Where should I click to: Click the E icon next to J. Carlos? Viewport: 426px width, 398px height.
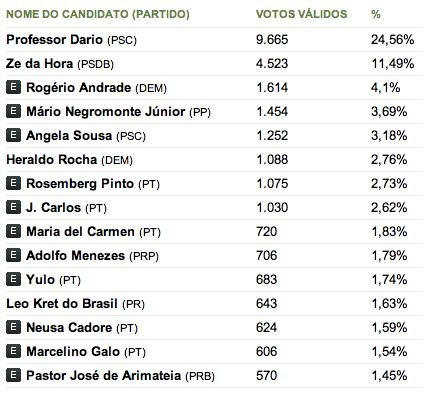(x=13, y=208)
